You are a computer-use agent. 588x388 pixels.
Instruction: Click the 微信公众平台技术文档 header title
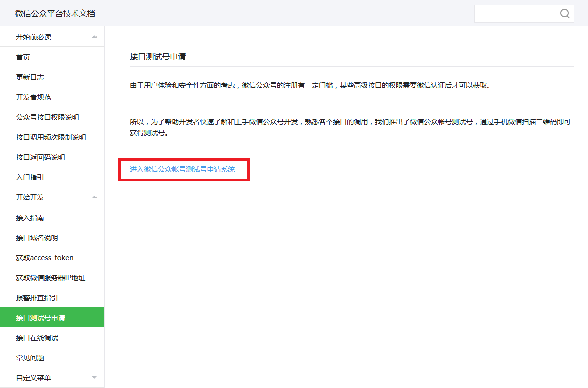click(x=55, y=14)
